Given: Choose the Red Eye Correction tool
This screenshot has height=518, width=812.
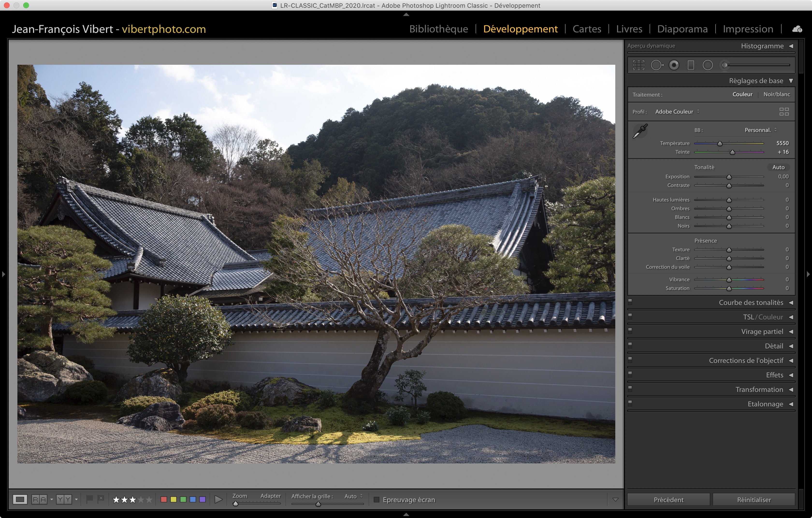Looking at the screenshot, I should [674, 65].
